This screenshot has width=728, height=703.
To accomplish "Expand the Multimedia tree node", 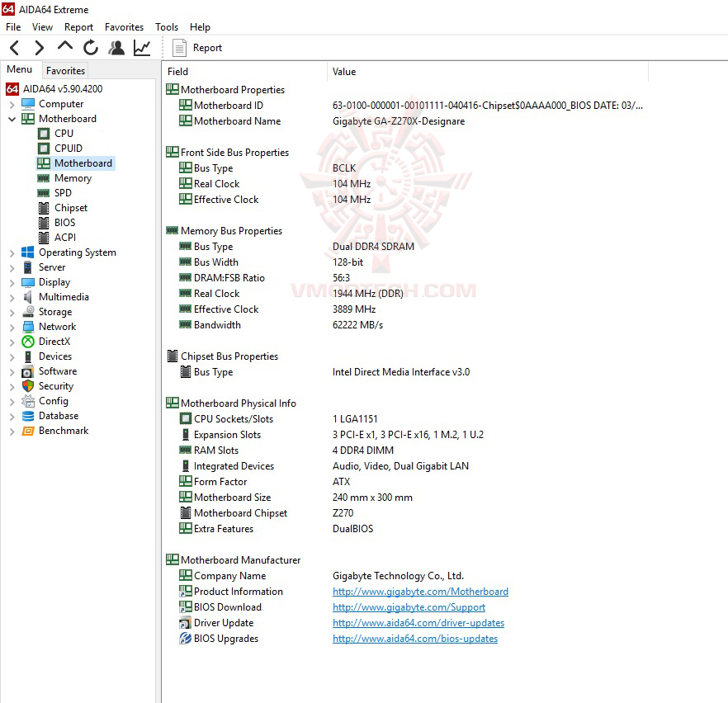I will [12, 297].
